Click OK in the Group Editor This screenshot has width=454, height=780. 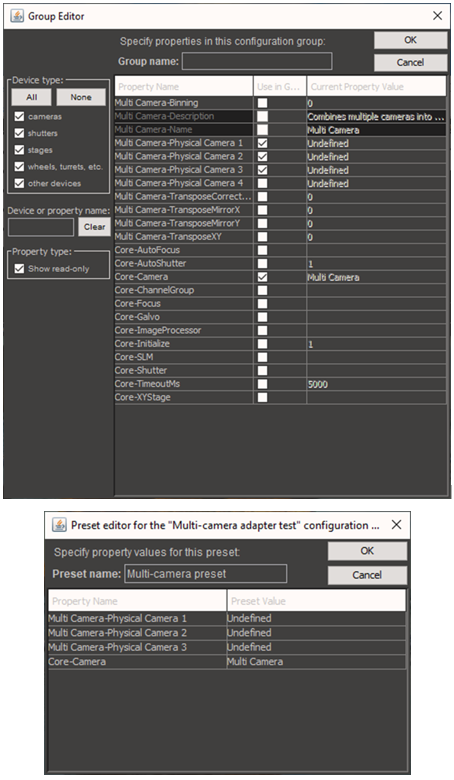[410, 40]
